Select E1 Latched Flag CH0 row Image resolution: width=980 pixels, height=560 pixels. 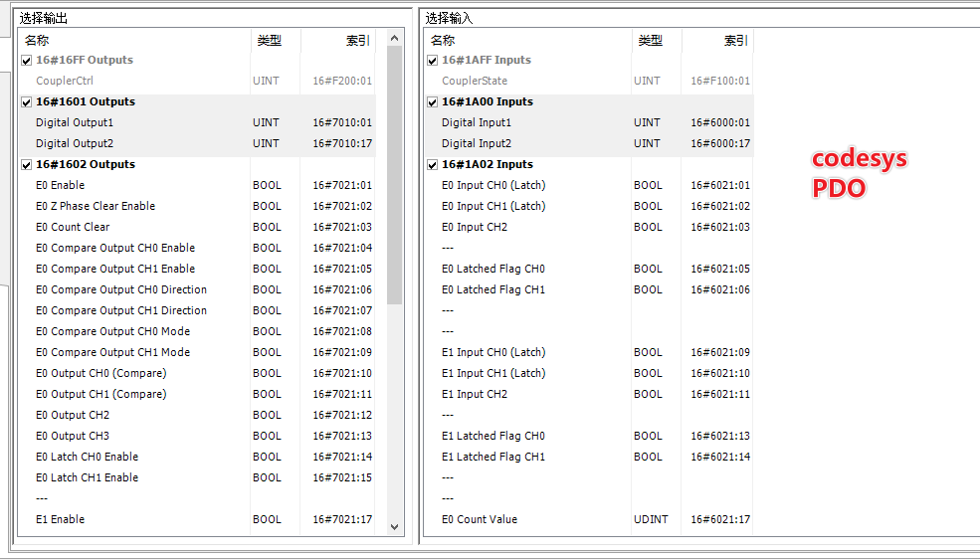pos(589,437)
